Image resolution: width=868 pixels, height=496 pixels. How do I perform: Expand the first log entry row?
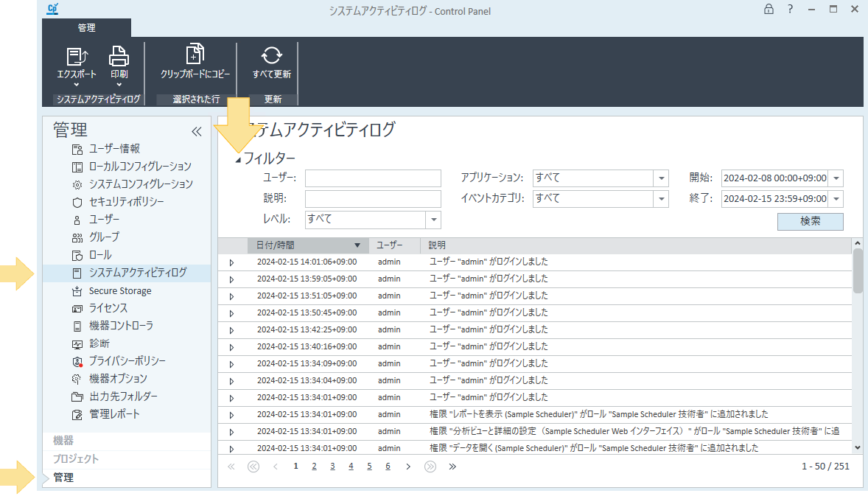click(x=231, y=261)
